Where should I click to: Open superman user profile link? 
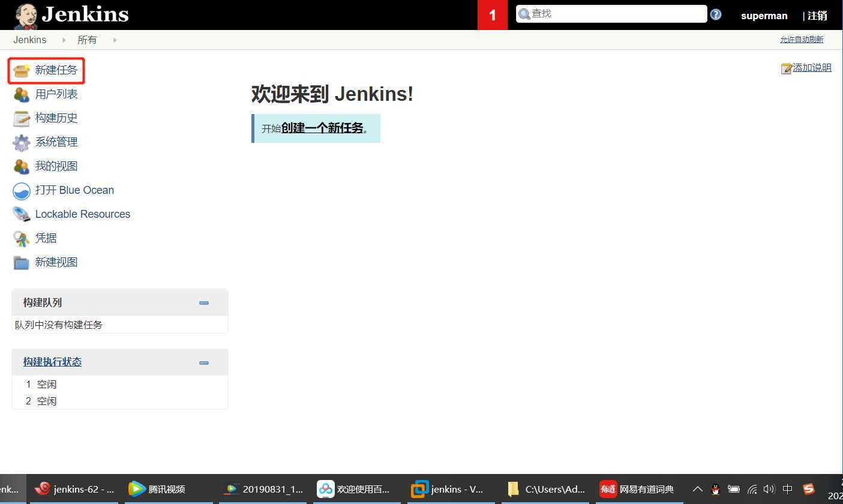tap(764, 16)
